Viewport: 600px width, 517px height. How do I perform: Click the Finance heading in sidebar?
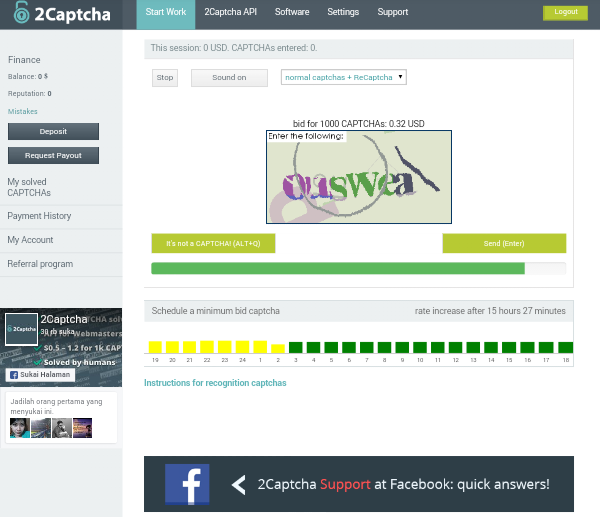(24, 60)
